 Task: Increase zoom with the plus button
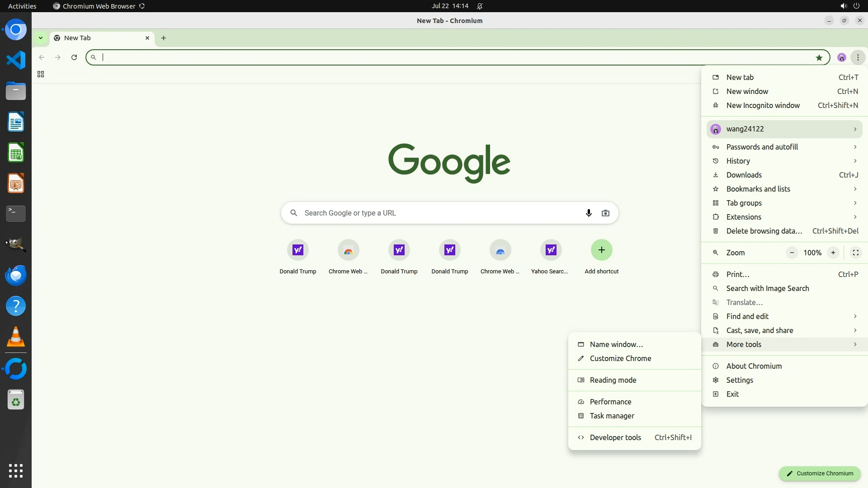pos(833,253)
